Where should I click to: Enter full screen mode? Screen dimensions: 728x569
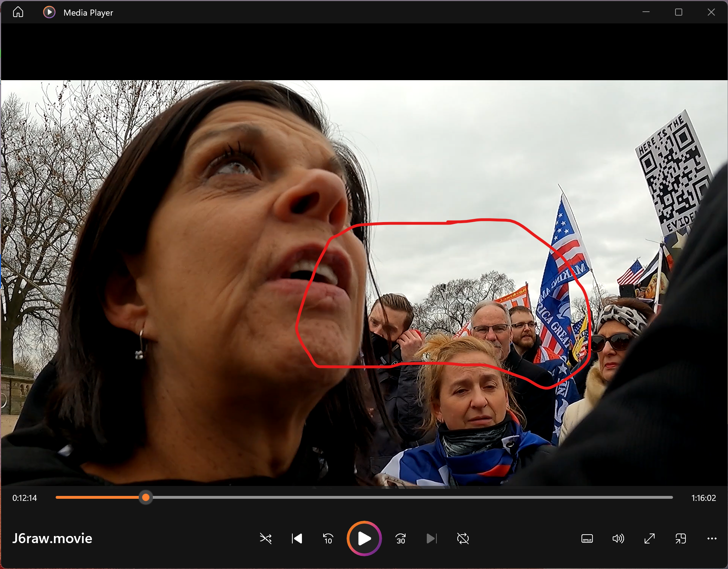[650, 538]
